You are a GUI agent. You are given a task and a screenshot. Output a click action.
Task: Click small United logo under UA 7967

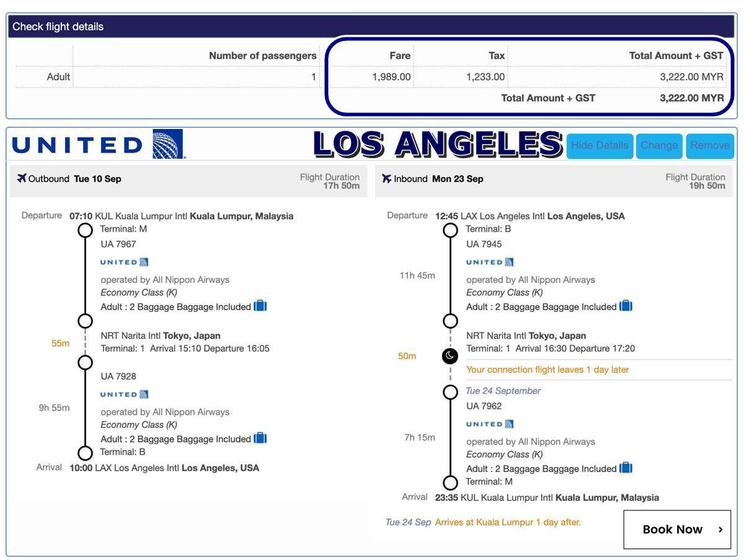coord(125,262)
